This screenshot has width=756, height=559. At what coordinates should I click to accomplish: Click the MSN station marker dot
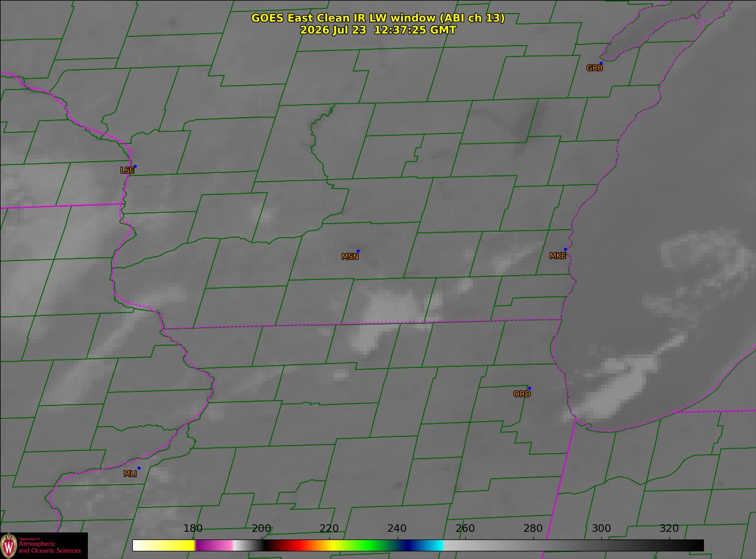358,251
